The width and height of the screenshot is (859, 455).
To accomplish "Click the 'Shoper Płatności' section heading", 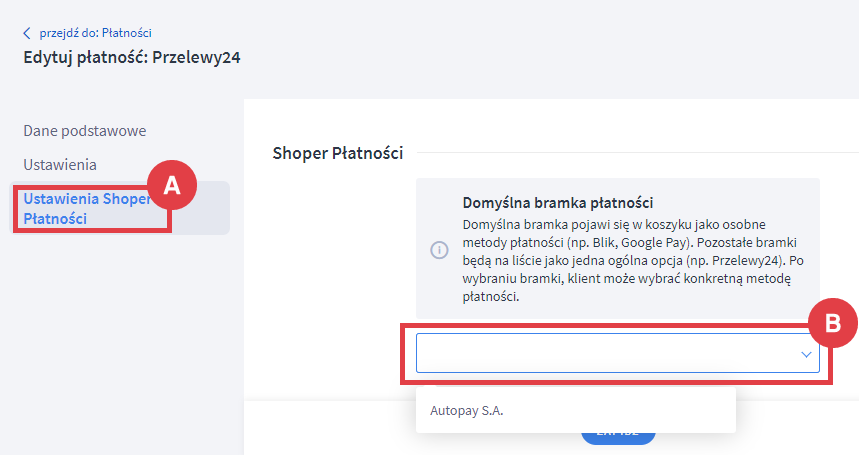I will [x=338, y=153].
